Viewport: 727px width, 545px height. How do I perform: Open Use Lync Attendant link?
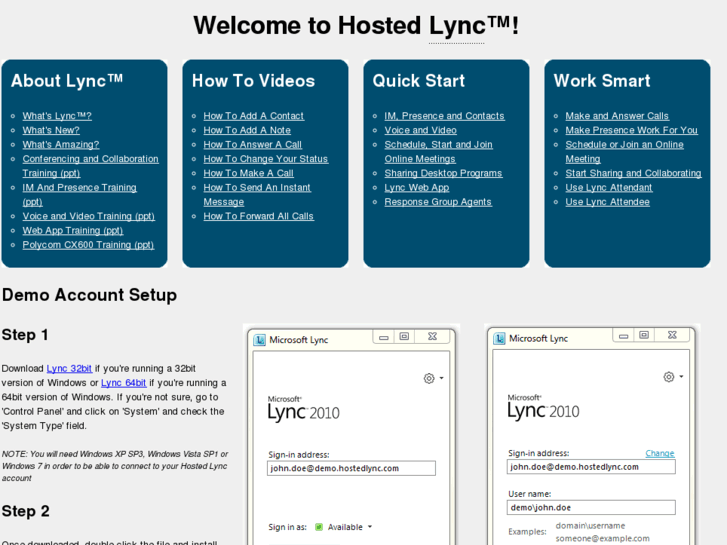click(x=609, y=188)
